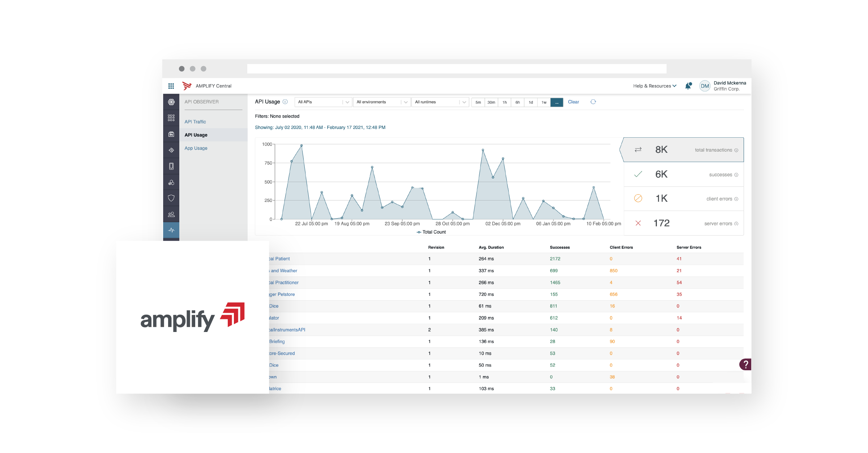This screenshot has width=868, height=453.
Task: Select the shield security icon in sidebar
Action: click(171, 198)
